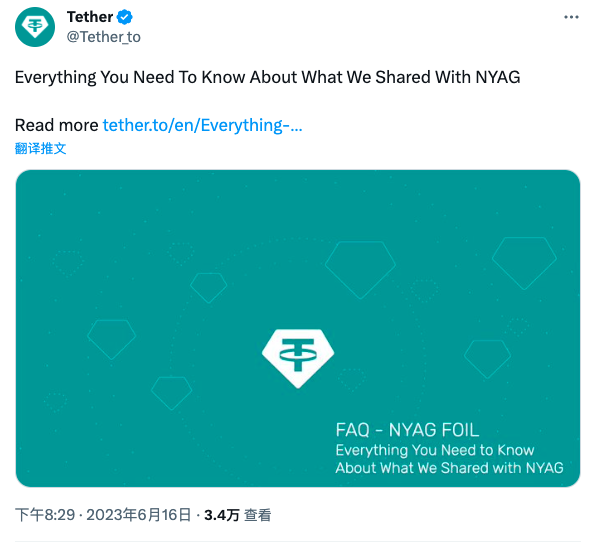The image size is (597, 542).
Task: Click the 查看 views label
Action: point(257,515)
